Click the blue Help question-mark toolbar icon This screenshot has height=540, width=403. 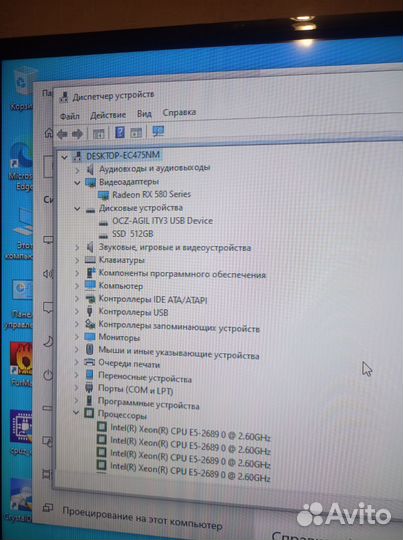coord(120,132)
